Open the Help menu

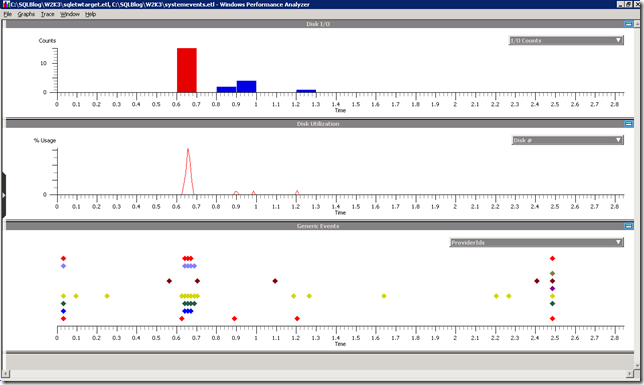coord(90,14)
